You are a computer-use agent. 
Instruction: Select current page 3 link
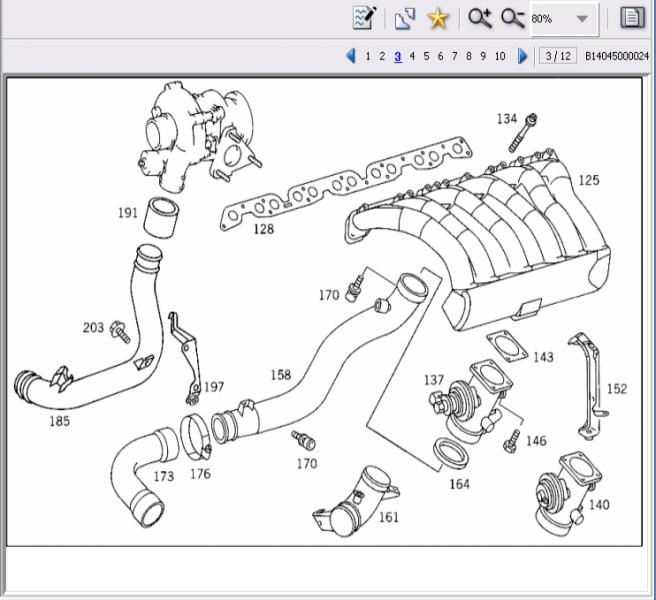pyautogui.click(x=397, y=56)
